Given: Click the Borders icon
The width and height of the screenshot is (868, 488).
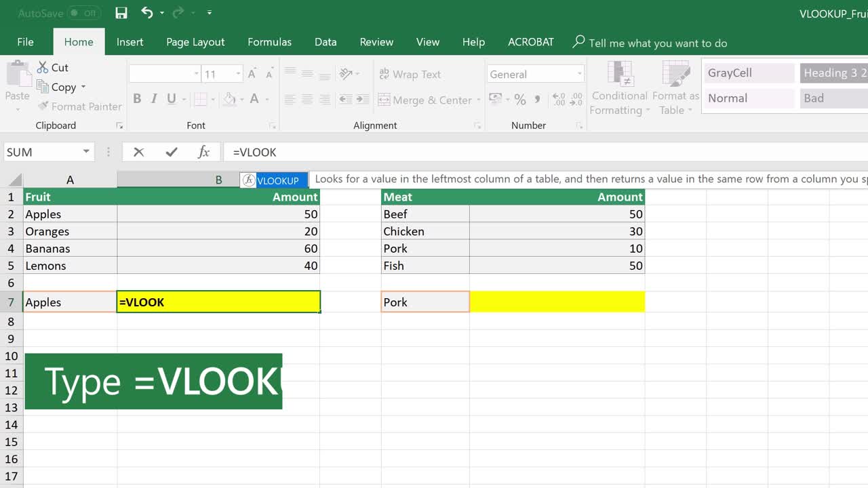Looking at the screenshot, I should click(200, 99).
